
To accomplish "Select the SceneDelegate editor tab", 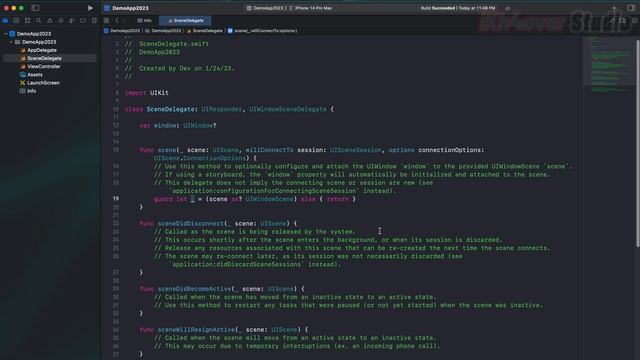I will tap(185, 20).
